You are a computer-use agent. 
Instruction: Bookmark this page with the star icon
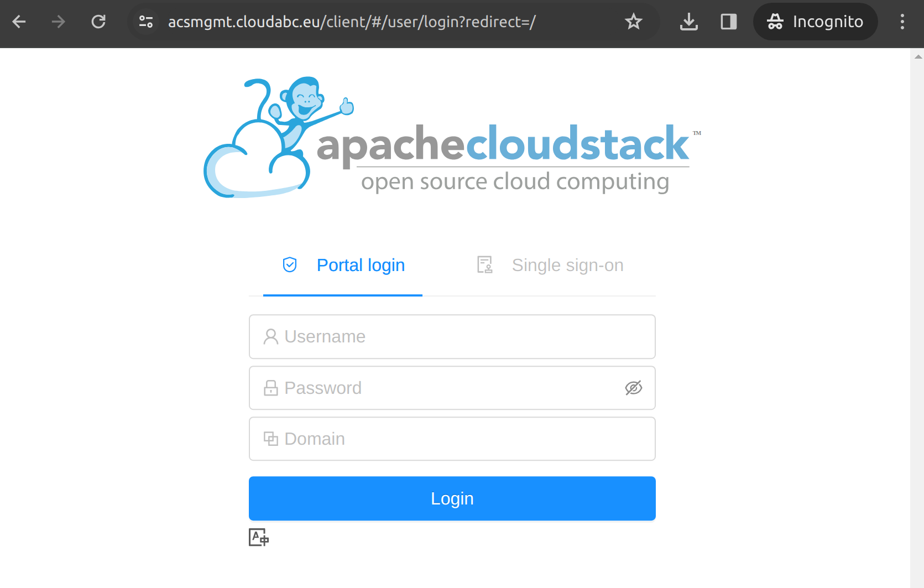click(633, 22)
